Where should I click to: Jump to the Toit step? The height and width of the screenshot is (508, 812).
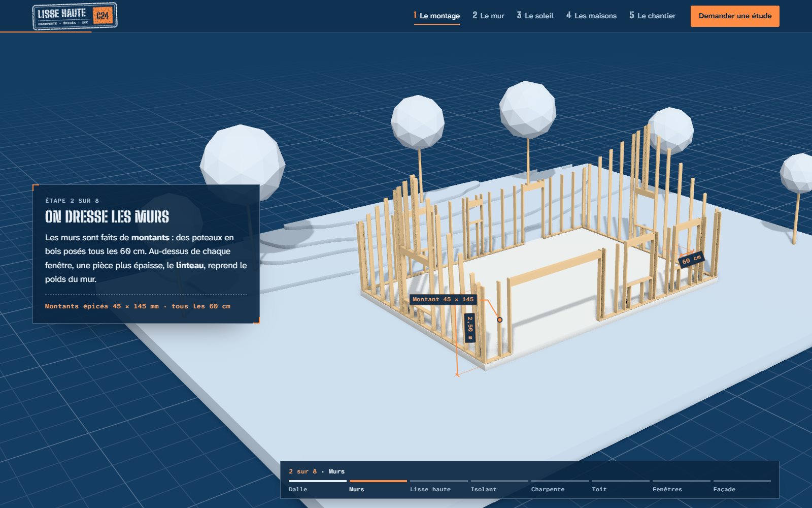[621, 487]
